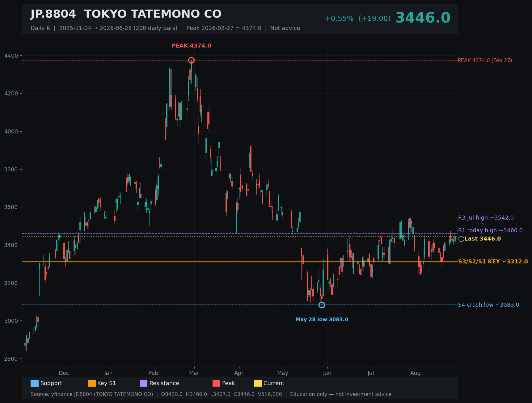The image size is (532, 403).
Task: Click the Key S1 legend label
Action: (x=107, y=383)
